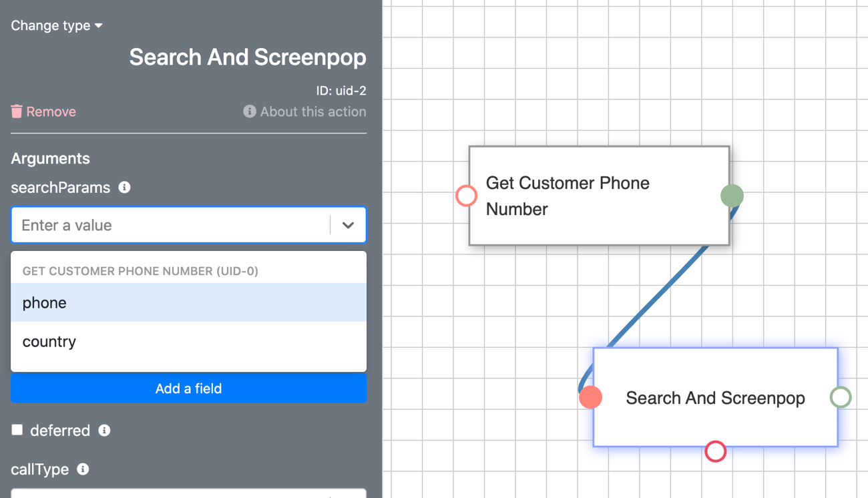Open the Change type dropdown
This screenshot has width=868, height=498.
click(57, 25)
